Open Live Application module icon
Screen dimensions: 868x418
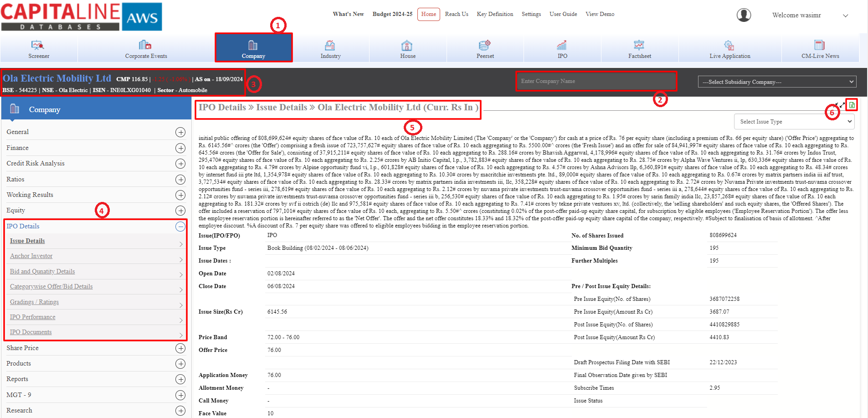[729, 45]
